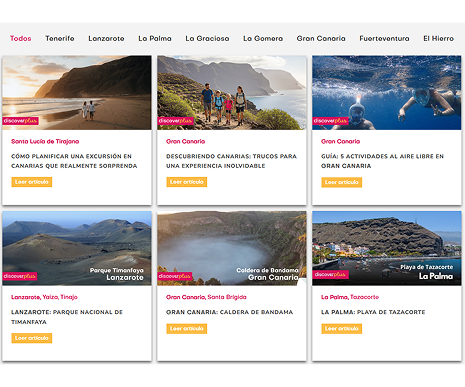Open the Cómo planificar una excursión article title
This screenshot has width=465, height=387.
point(74,161)
